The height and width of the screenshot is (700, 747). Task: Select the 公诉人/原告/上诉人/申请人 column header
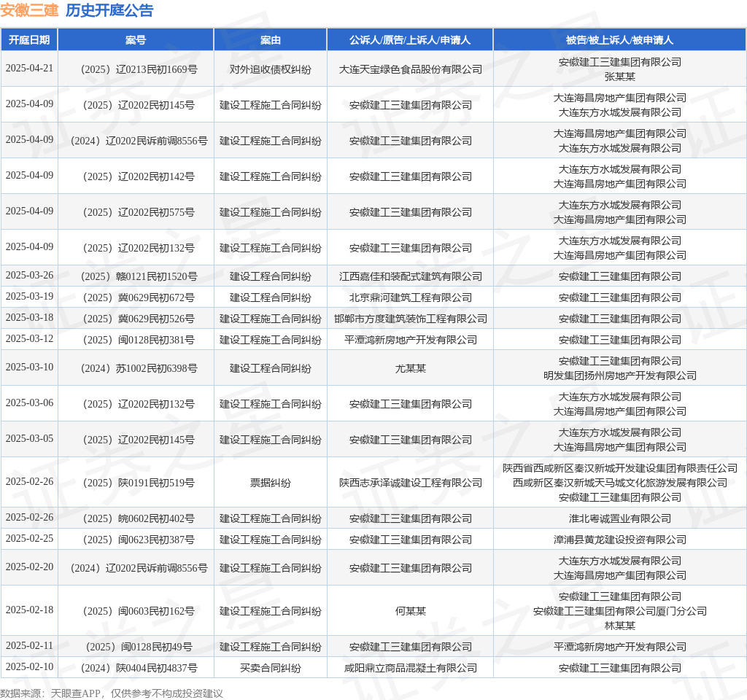410,40
